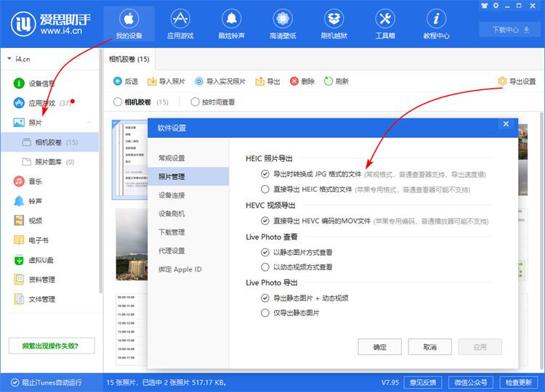Click the 意见反馈 button

pos(423,383)
